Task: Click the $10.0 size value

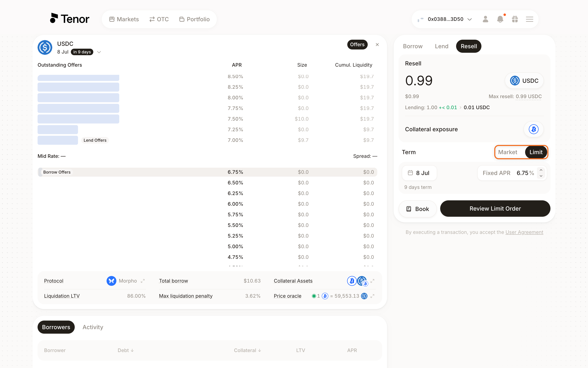Action: (302, 119)
